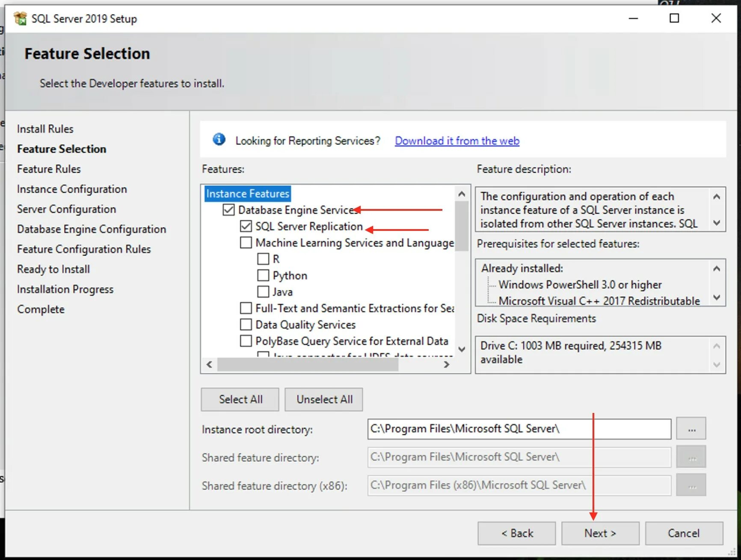Open Download it from the web link
The height and width of the screenshot is (560, 741).
coord(457,141)
